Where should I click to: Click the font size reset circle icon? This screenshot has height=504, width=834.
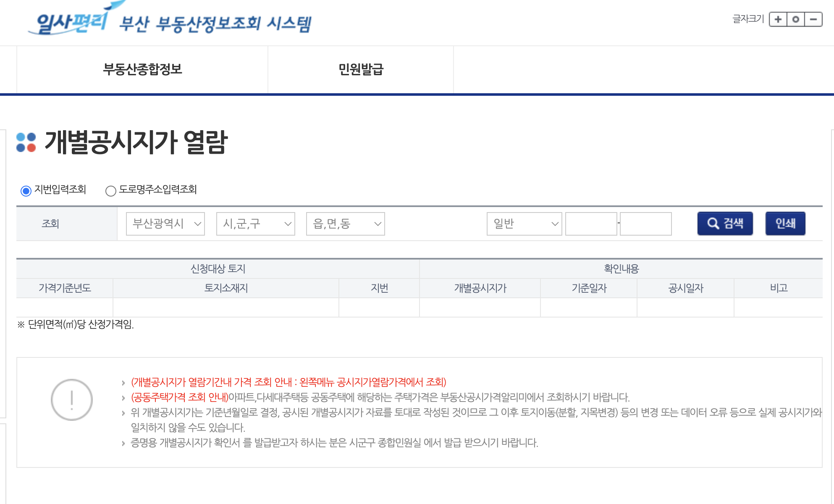tap(796, 19)
